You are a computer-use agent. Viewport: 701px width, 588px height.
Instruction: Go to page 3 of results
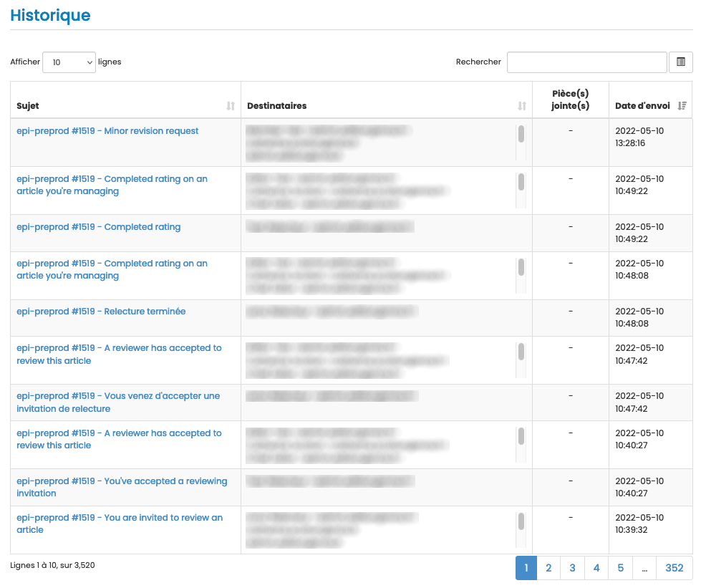pos(572,568)
